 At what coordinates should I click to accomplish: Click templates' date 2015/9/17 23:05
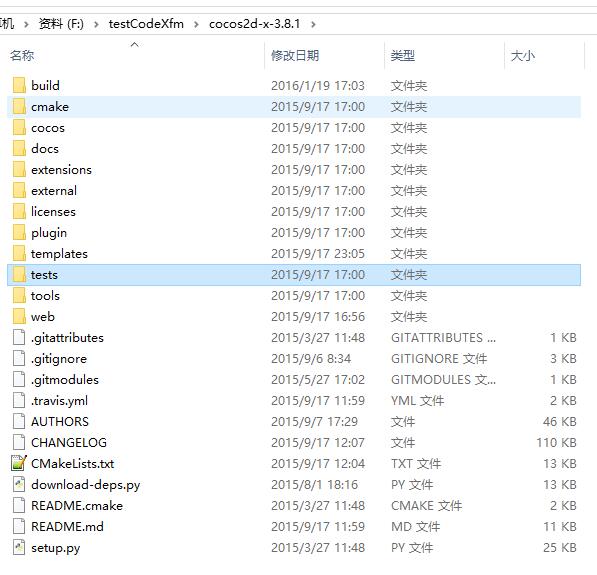tap(318, 254)
